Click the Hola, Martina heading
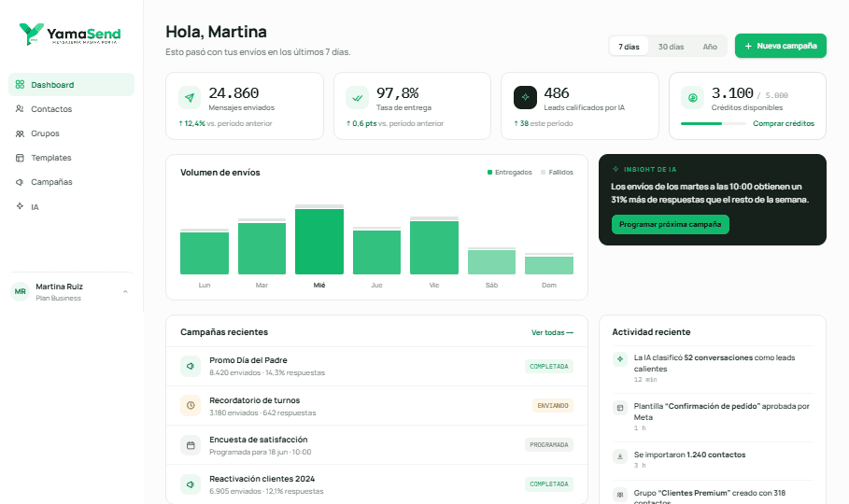 click(216, 32)
